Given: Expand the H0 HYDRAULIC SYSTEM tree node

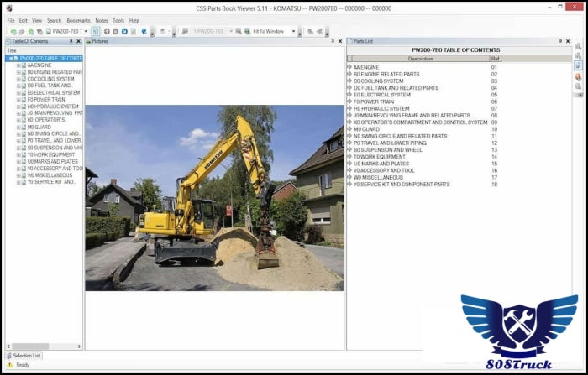Looking at the screenshot, I should (18, 107).
